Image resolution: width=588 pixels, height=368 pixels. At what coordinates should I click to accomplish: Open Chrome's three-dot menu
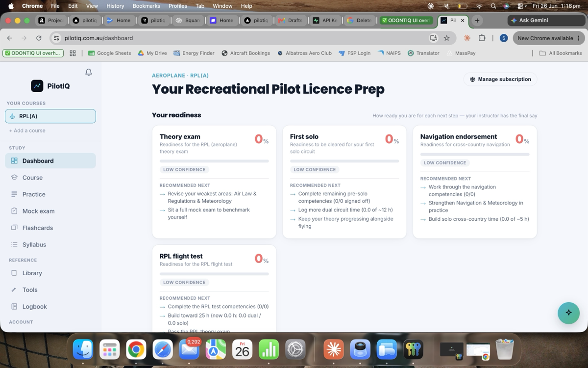[x=579, y=38]
